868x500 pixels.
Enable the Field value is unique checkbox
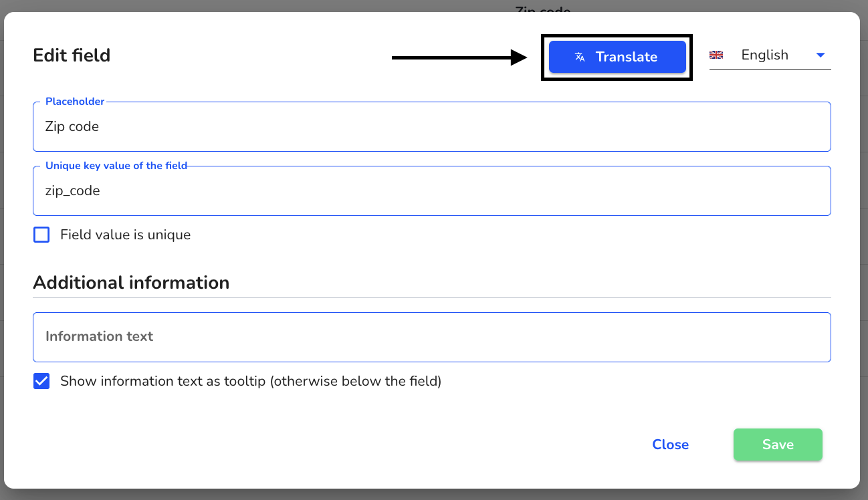41,235
